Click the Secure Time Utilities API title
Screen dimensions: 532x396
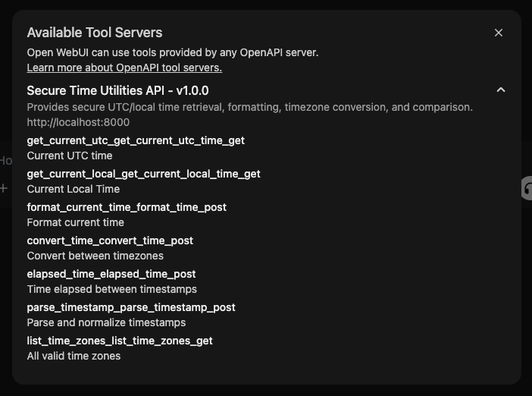click(x=117, y=90)
